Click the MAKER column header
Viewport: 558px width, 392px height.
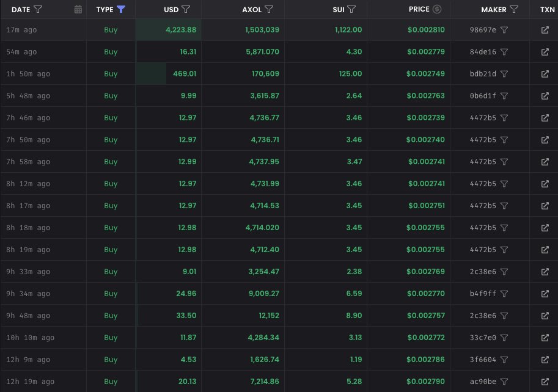tap(494, 10)
